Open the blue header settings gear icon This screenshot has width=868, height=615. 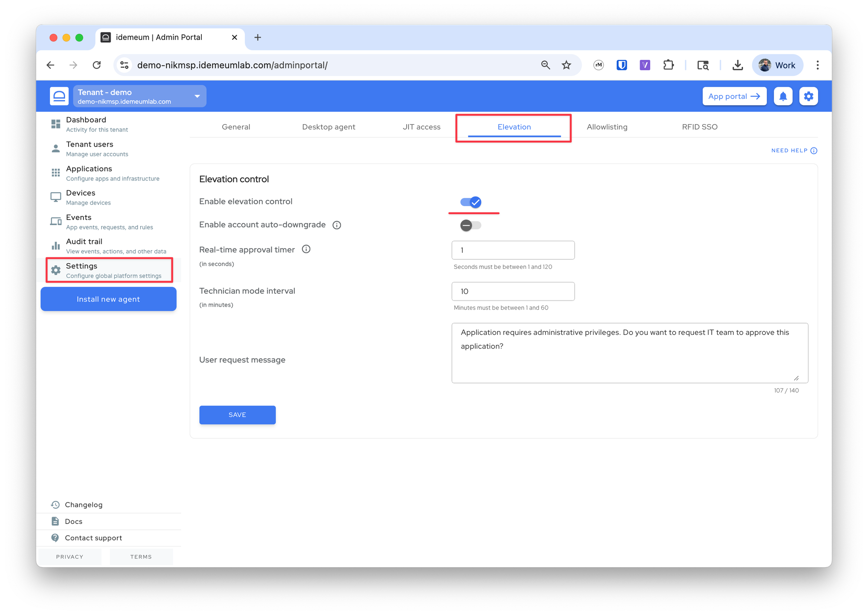pos(809,96)
